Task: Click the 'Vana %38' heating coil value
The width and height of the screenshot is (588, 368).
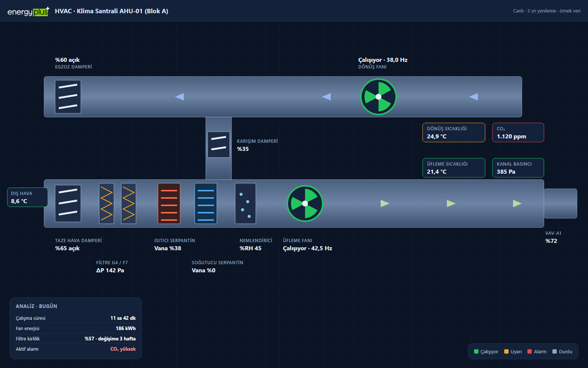Action: point(168,248)
